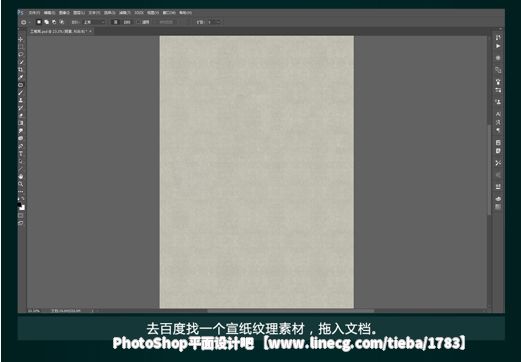
Task: Open the 文件 (File) menu
Action: coord(34,13)
